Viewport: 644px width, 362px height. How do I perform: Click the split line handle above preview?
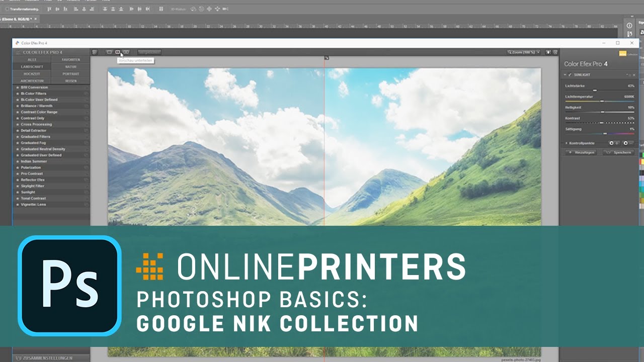pos(326,58)
